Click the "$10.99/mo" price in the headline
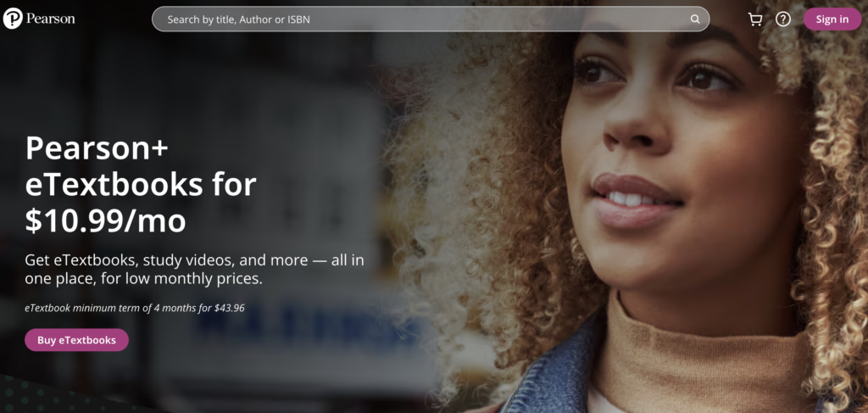868x413 pixels. coord(105,220)
